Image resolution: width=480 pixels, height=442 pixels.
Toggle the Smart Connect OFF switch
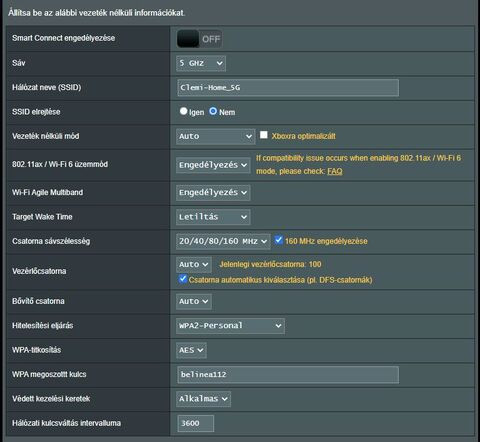(x=199, y=39)
